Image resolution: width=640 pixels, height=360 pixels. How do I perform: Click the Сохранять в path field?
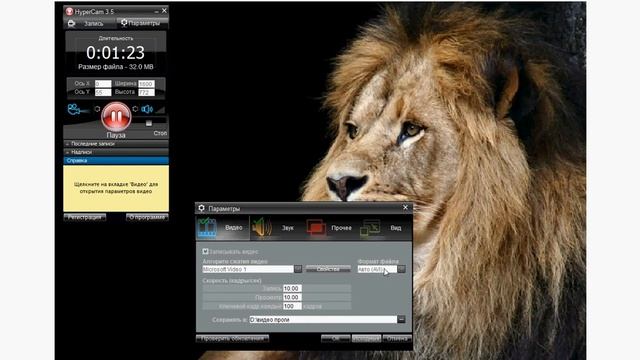coord(323,320)
